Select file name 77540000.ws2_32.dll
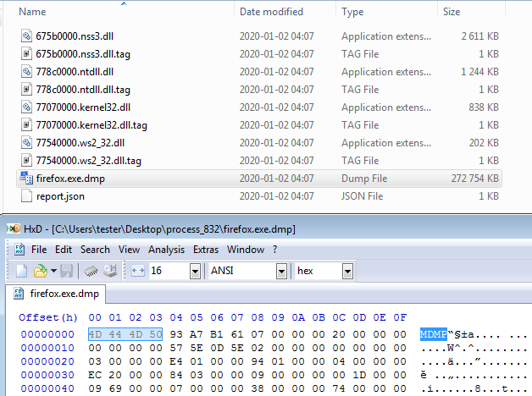The width and height of the screenshot is (532, 396). coord(80,143)
